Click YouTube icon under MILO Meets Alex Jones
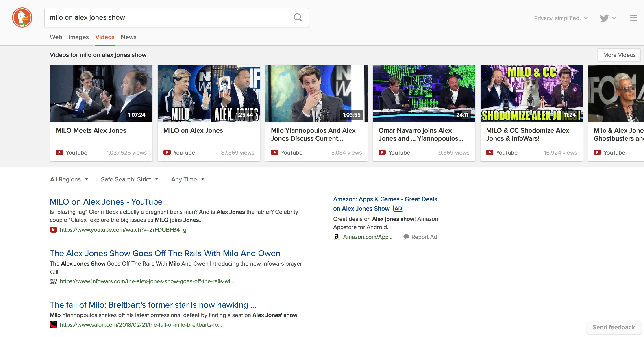Viewport: 644px width, 337px height. coord(59,152)
